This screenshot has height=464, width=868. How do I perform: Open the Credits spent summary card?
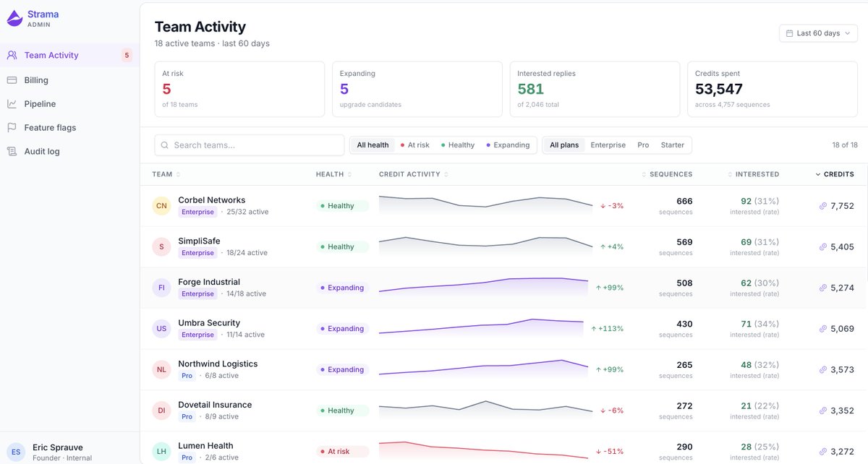(773, 89)
